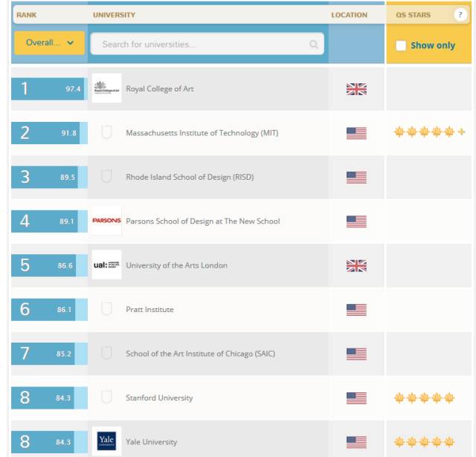This screenshot has width=476, height=457.
Task: Click the Pratt Institute placeholder shield icon
Action: (x=106, y=308)
